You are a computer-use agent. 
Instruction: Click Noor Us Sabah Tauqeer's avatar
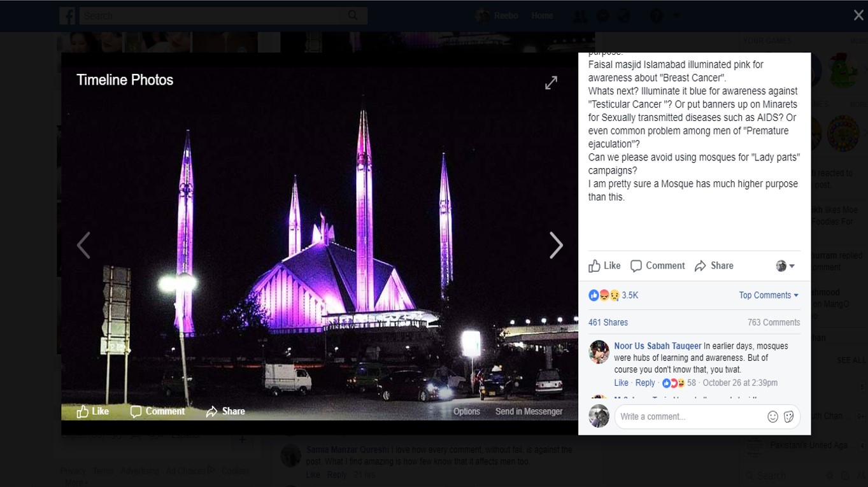coord(599,351)
